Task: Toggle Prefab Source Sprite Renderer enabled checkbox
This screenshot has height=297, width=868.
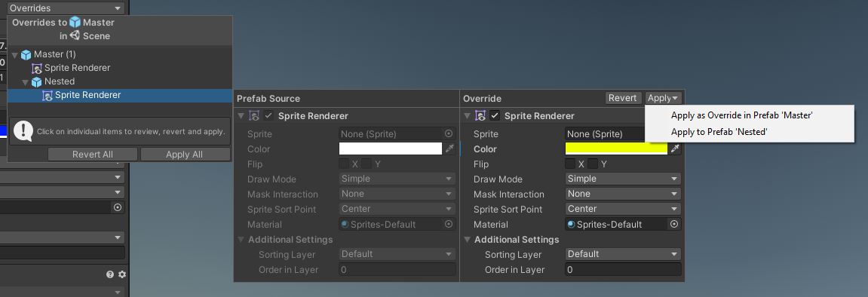Action: pyautogui.click(x=268, y=115)
